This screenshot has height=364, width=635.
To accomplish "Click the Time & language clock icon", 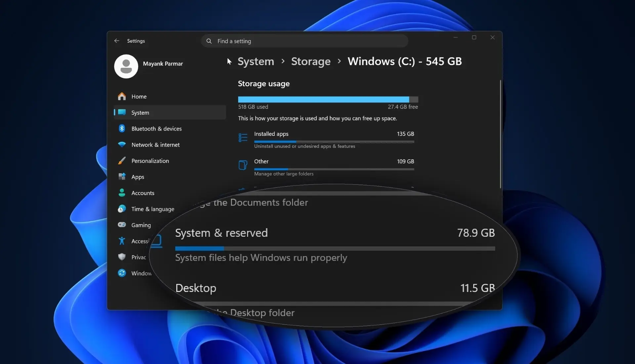I will 122,209.
